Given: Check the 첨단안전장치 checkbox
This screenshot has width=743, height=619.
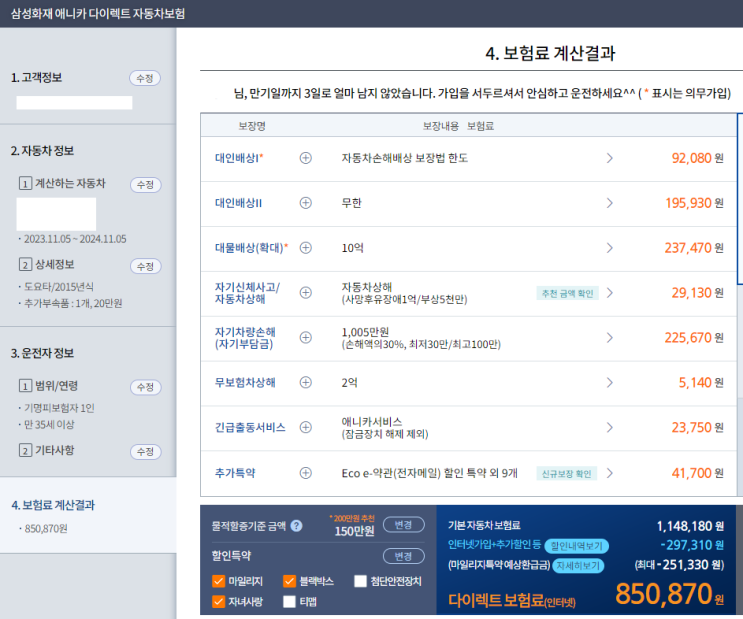Looking at the screenshot, I should click(361, 581).
